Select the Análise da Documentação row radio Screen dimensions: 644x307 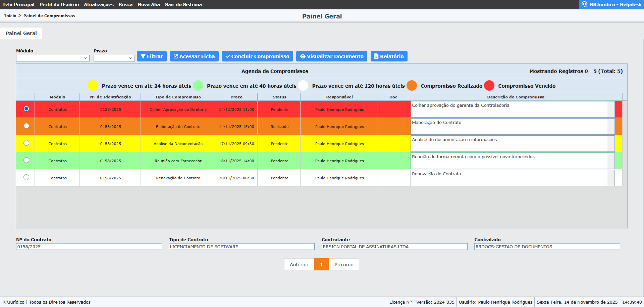26,143
